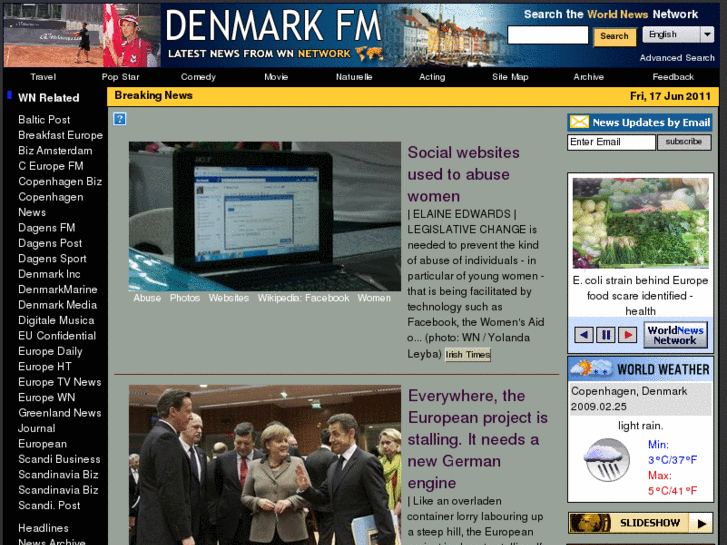Open the SLIDESHOW banner
727x545 pixels.
(x=640, y=524)
